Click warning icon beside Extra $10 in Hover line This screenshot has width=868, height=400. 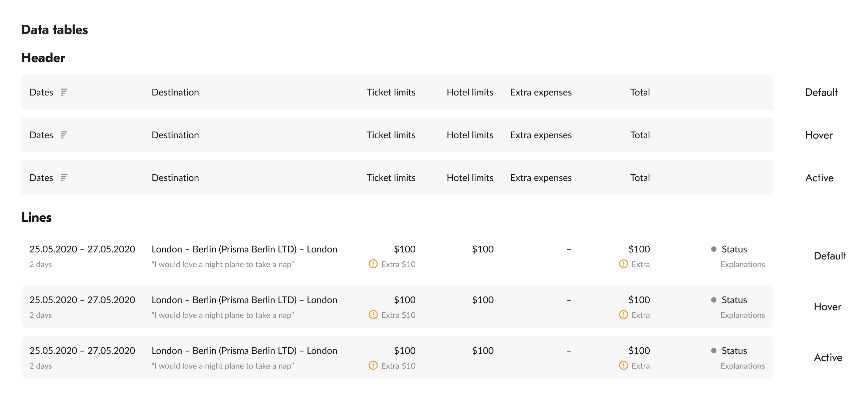[x=373, y=315]
